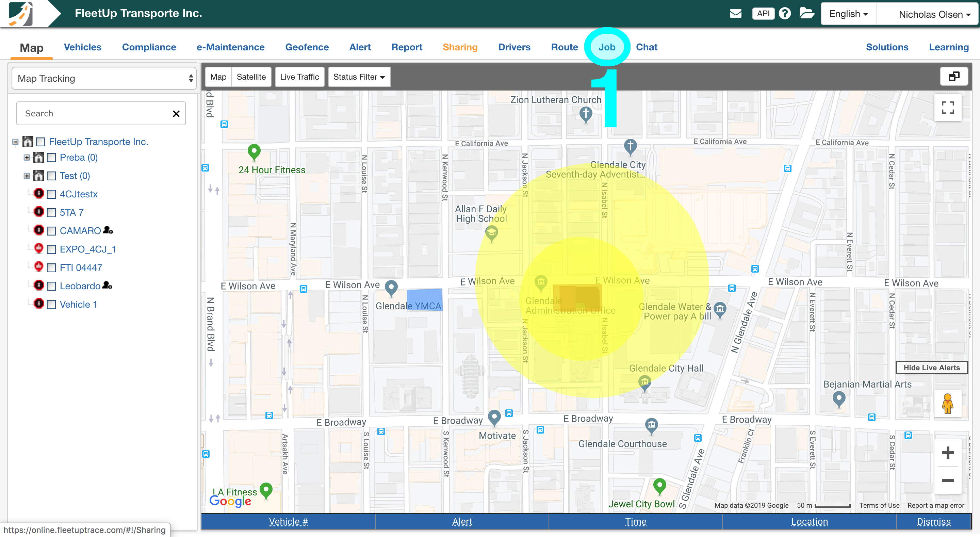Click the Jewel City Bowl pin
980x537 pixels.
pos(659,486)
